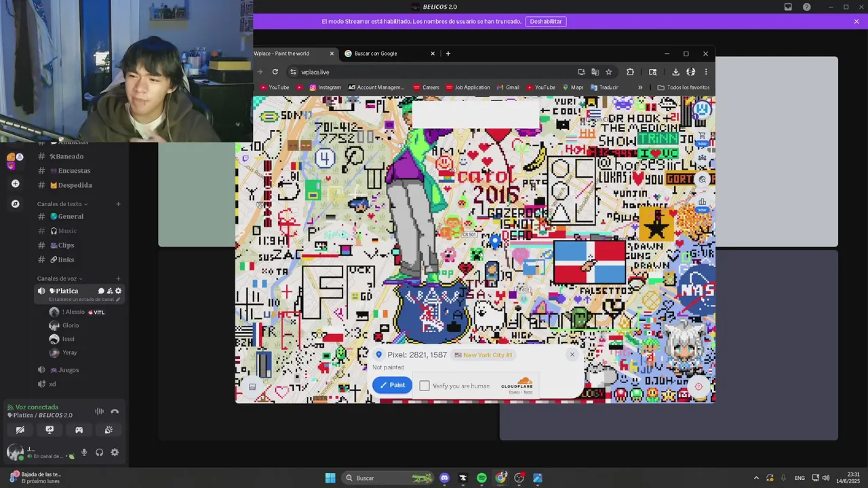Open Account Management bookmark

376,87
